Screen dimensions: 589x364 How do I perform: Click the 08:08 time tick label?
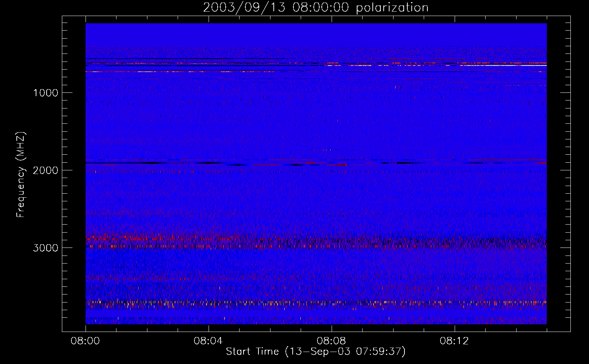pyautogui.click(x=331, y=341)
